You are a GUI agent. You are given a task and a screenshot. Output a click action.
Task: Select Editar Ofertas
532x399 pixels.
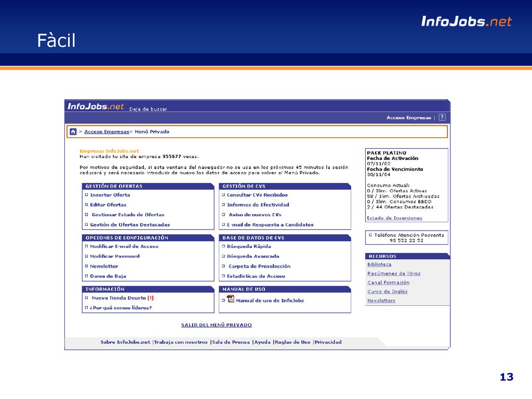(108, 205)
